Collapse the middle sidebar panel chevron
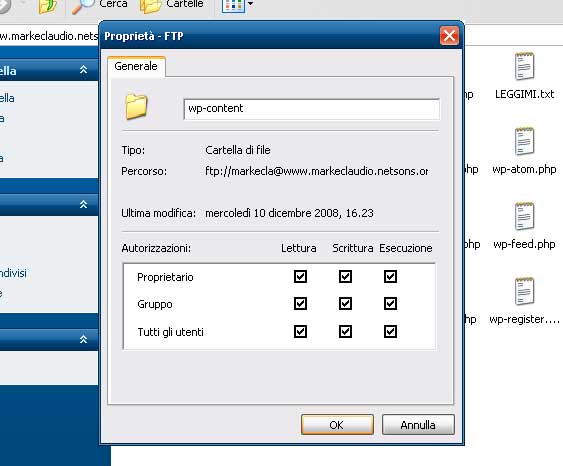 click(x=83, y=204)
